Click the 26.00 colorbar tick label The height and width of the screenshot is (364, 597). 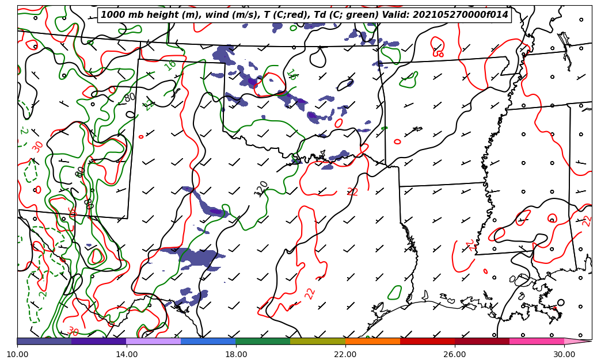[x=455, y=354]
